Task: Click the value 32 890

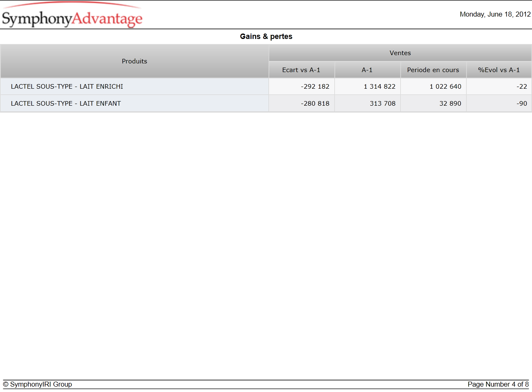Action: click(x=450, y=104)
